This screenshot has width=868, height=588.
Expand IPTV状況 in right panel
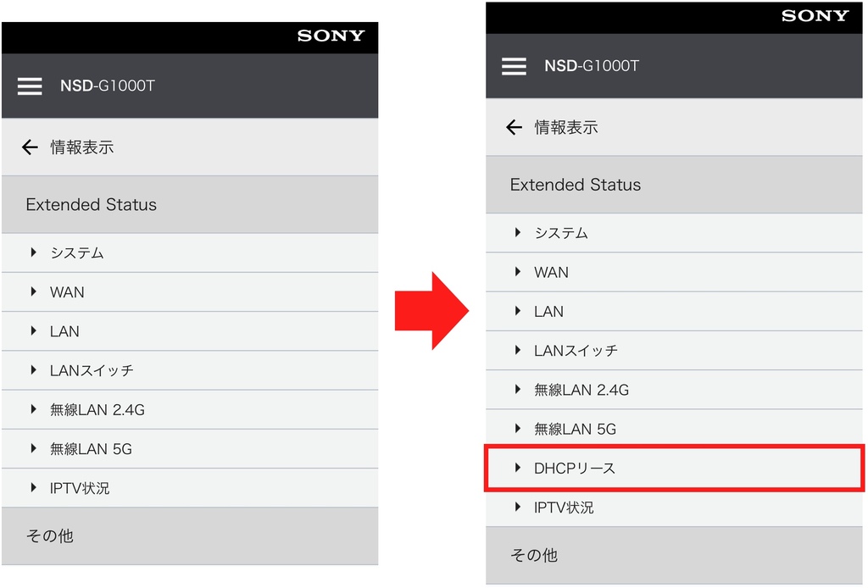pos(674,508)
